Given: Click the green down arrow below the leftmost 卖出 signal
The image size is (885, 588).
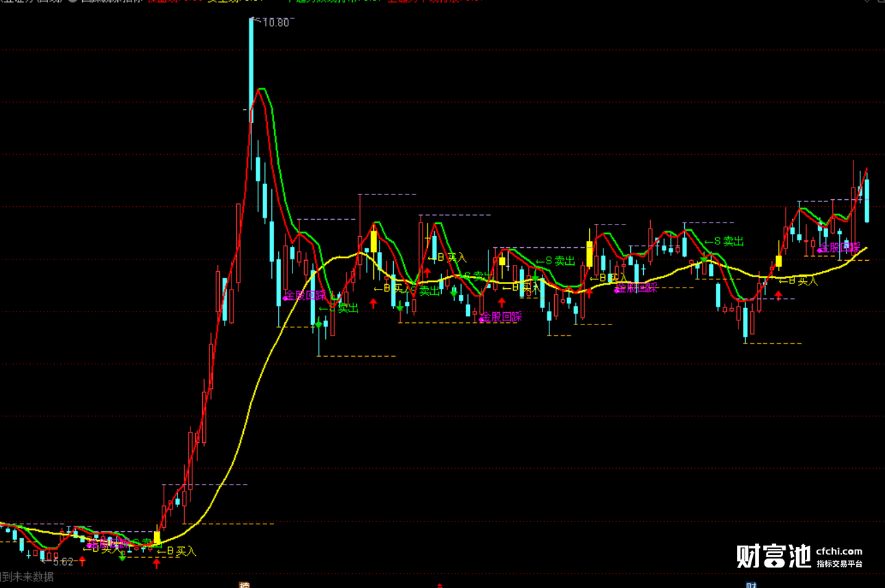Looking at the screenshot, I should point(123,557).
